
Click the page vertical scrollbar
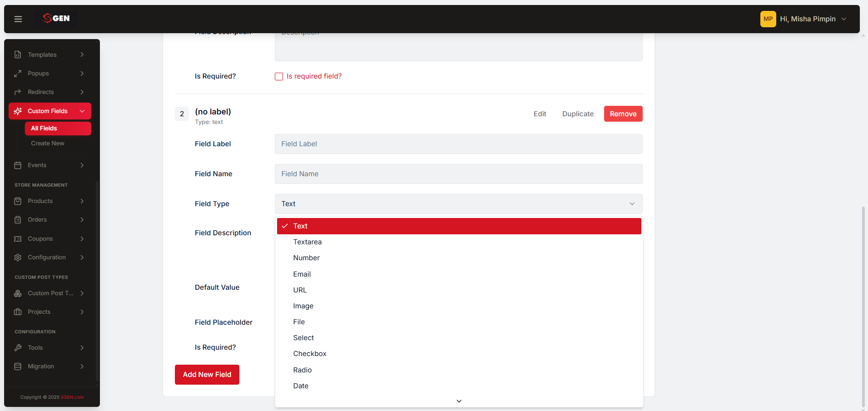coord(863,307)
